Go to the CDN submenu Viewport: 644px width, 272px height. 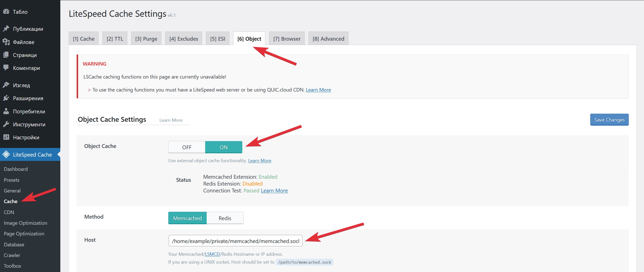9,212
